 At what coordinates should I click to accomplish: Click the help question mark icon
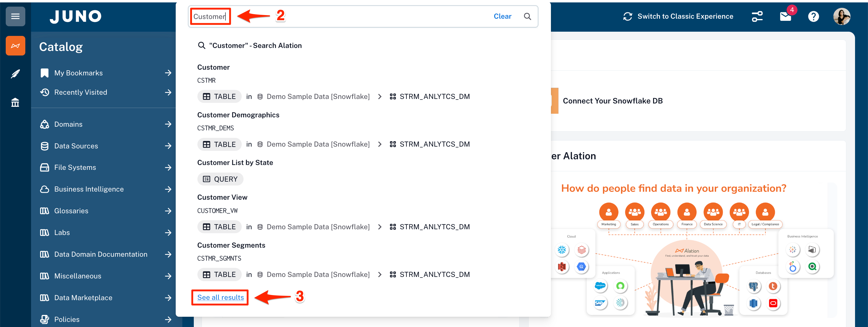coord(813,17)
